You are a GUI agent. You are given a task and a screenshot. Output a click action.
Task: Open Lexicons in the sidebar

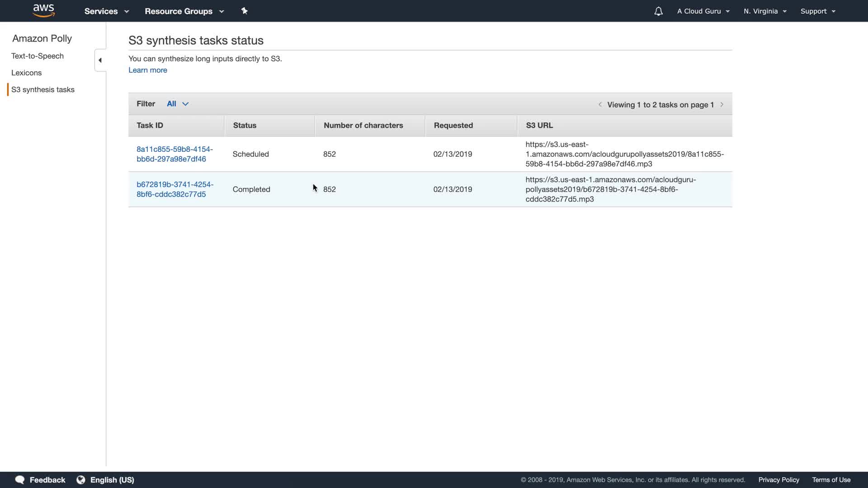coord(26,73)
